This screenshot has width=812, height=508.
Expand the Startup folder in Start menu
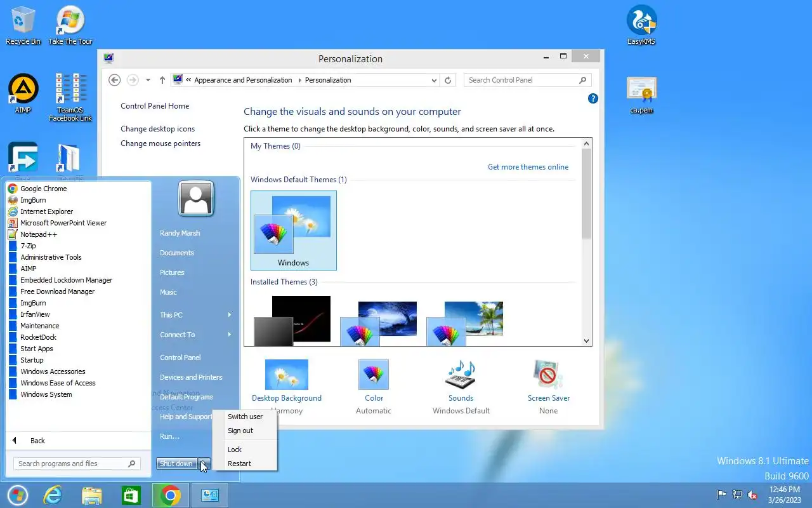79,360
